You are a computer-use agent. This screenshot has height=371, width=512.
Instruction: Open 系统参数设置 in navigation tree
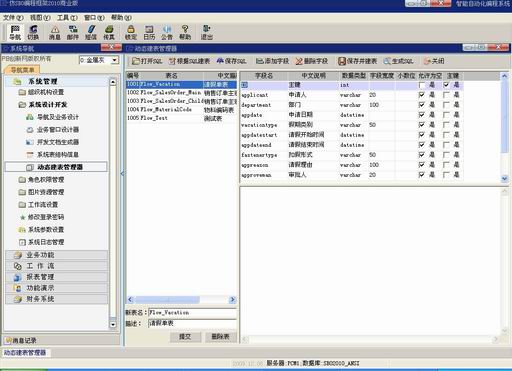[42, 230]
